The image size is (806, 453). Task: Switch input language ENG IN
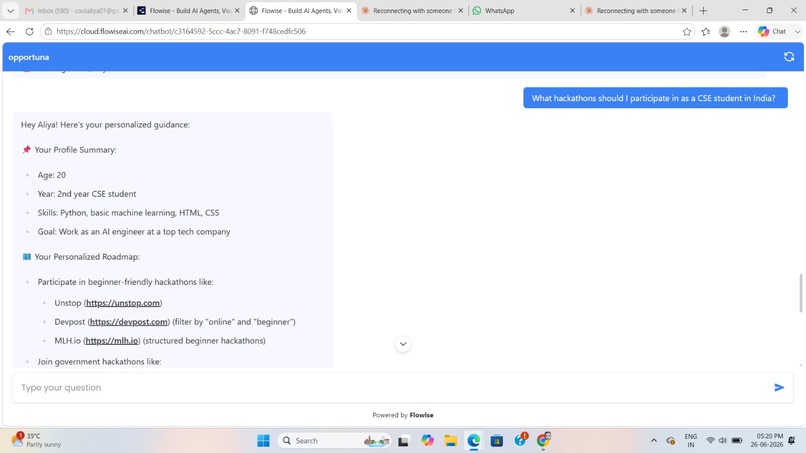tap(691, 441)
